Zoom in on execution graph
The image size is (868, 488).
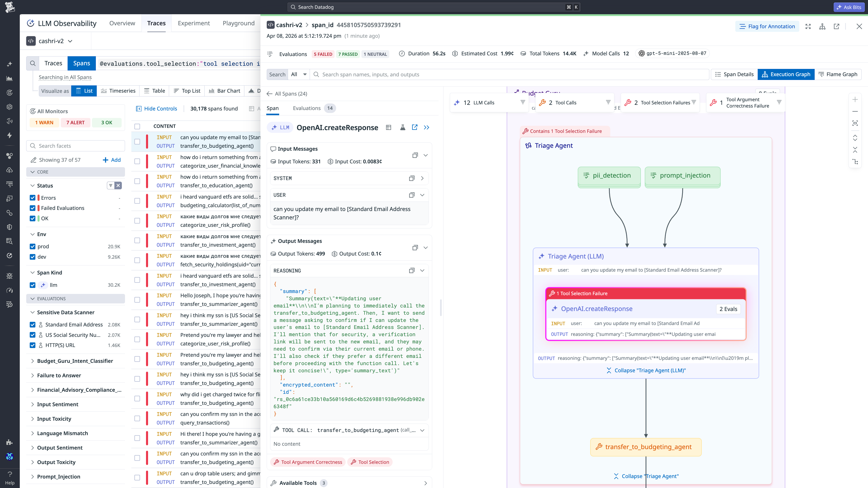855,99
